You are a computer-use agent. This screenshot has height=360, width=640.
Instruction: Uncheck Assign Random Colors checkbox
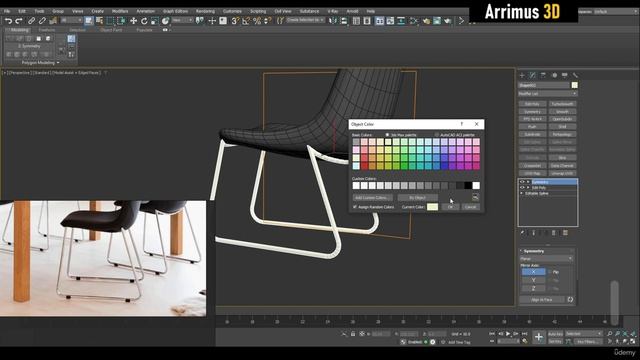coord(355,207)
